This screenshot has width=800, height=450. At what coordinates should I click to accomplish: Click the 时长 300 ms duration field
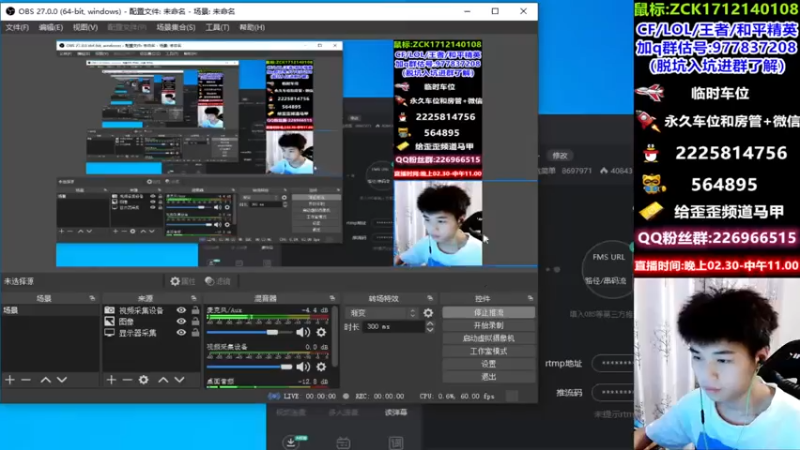pos(393,327)
